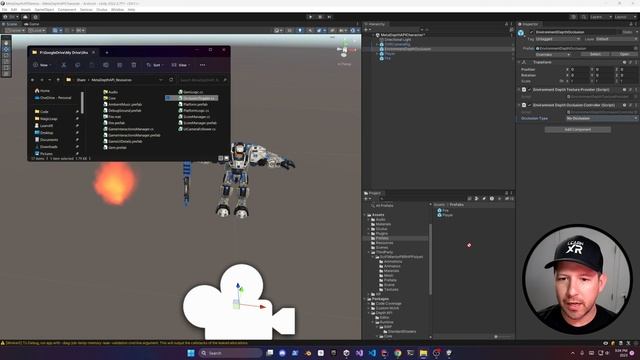Select the Project panel tab
This screenshot has height=360, width=640.
(x=373, y=193)
